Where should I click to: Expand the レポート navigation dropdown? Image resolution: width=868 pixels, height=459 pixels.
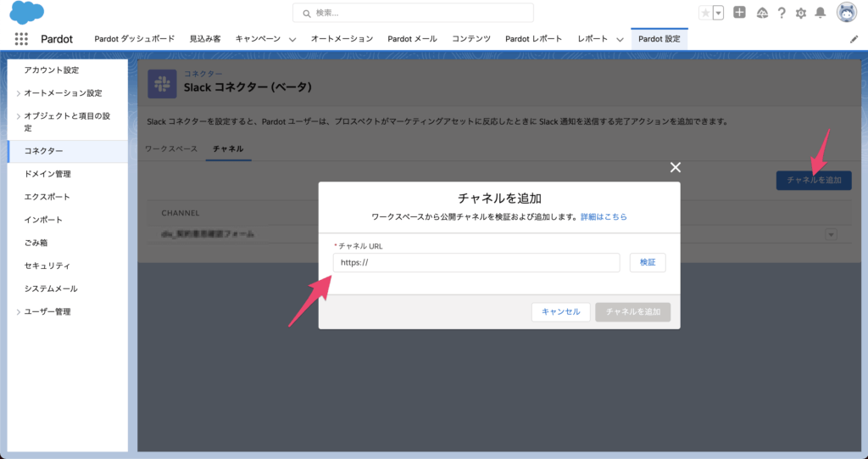coord(620,40)
